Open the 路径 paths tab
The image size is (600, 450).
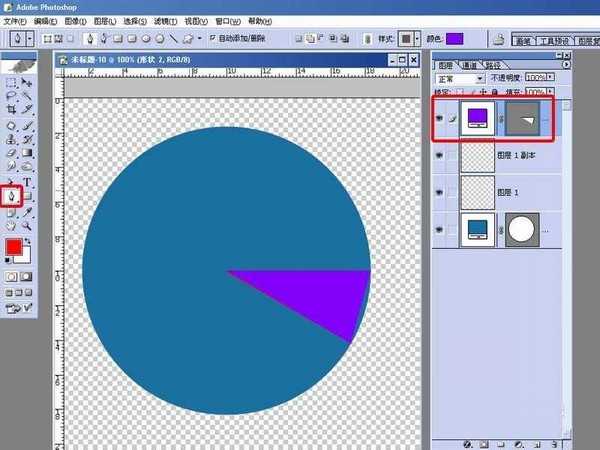[x=493, y=64]
